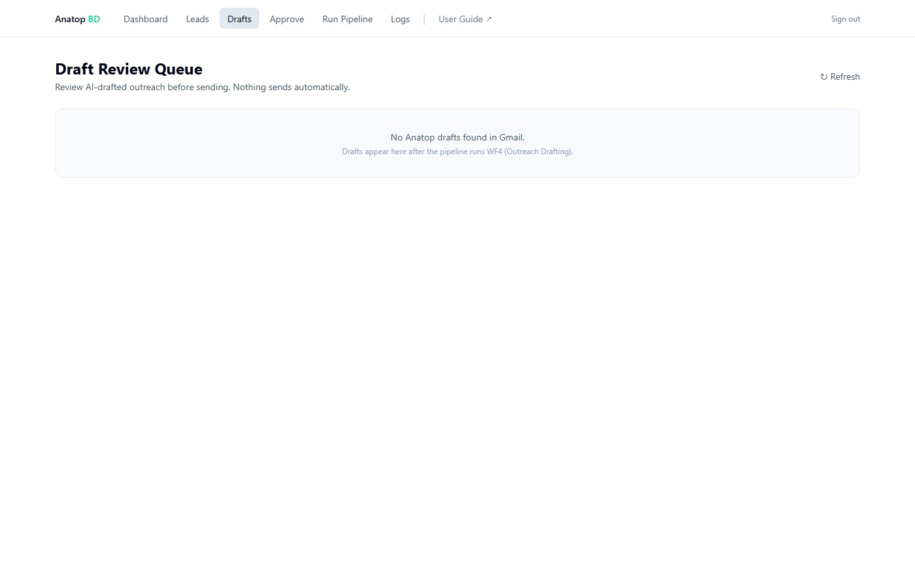View the Logs page
The image size is (915, 588).
click(400, 19)
